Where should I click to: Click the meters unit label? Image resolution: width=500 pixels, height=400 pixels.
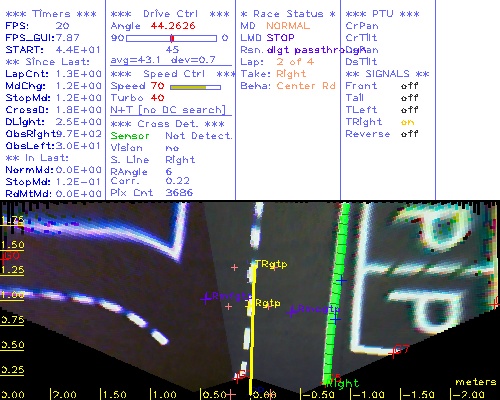coord(476,382)
